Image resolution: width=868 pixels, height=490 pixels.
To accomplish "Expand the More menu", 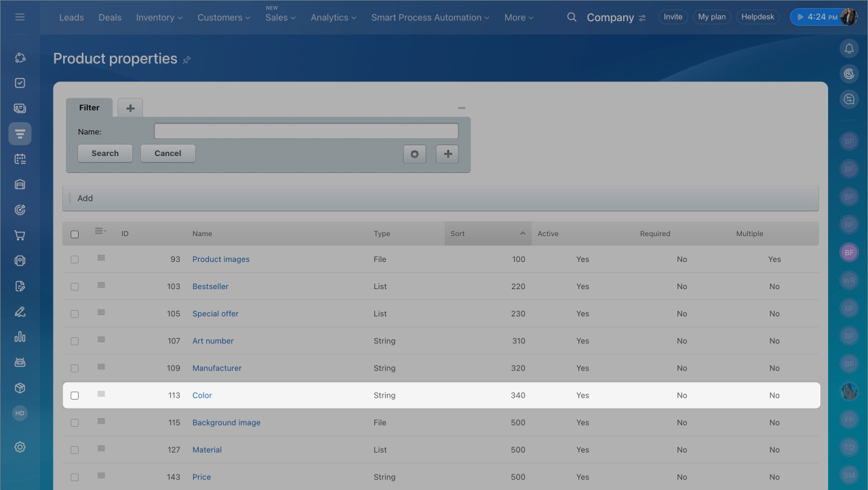I will click(519, 18).
